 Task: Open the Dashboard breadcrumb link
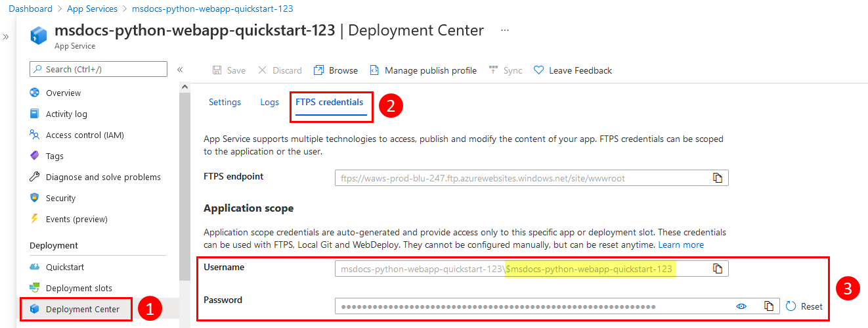[x=30, y=9]
